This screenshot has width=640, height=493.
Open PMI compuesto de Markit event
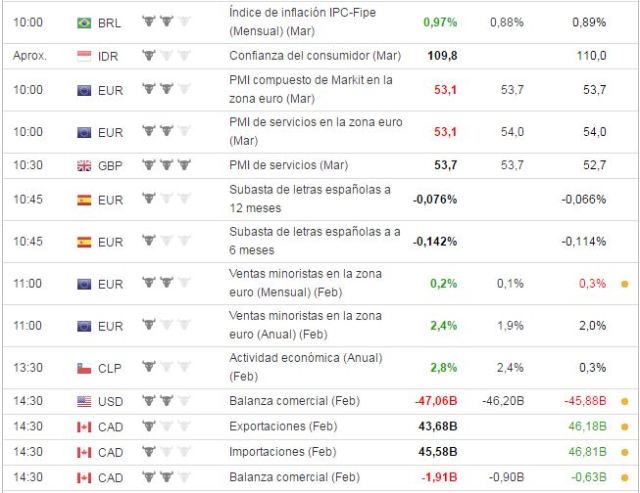point(310,90)
